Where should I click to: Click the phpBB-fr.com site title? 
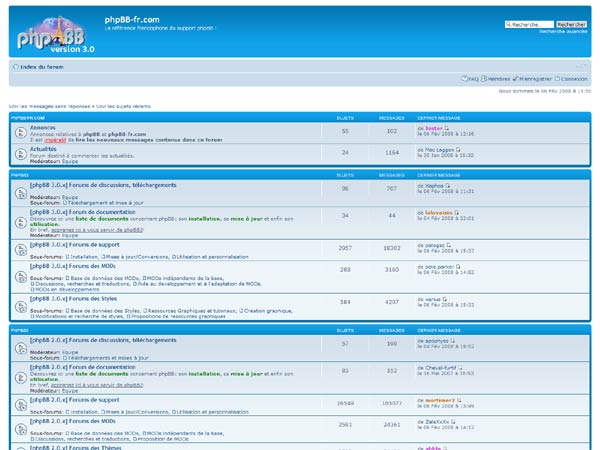pos(132,20)
